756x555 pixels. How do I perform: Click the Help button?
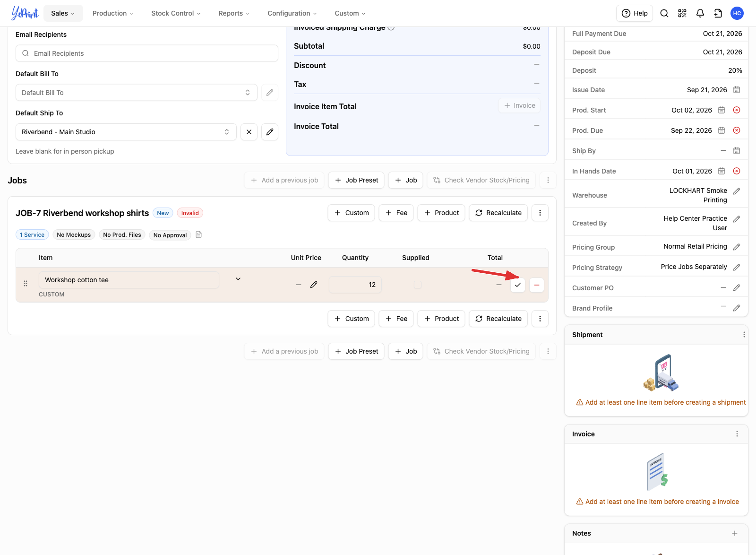point(635,13)
